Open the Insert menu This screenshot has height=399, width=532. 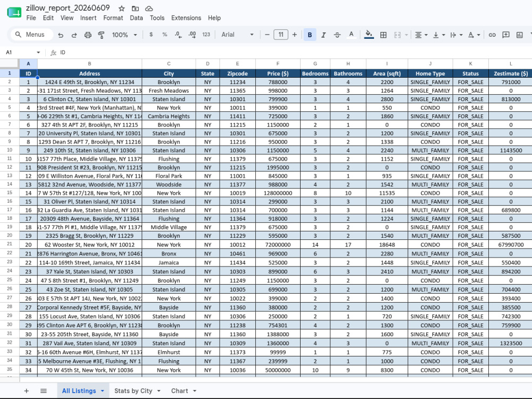[x=88, y=18]
